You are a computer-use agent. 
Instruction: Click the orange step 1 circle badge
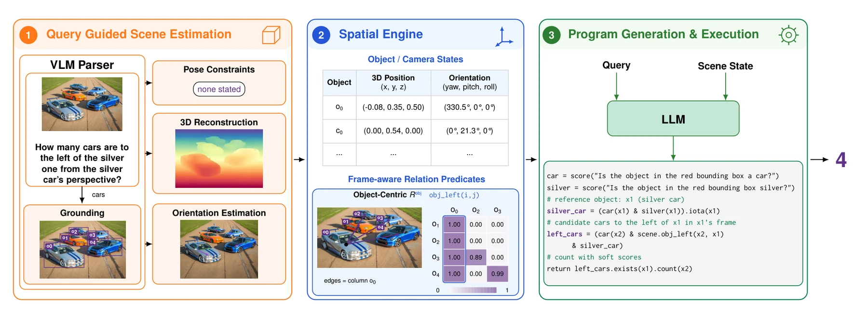(28, 35)
